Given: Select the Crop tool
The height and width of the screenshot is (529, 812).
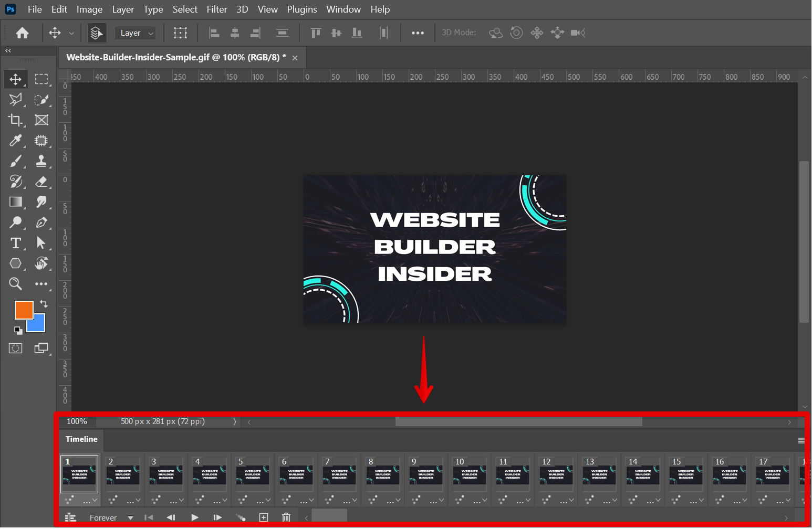Looking at the screenshot, I should 16,120.
